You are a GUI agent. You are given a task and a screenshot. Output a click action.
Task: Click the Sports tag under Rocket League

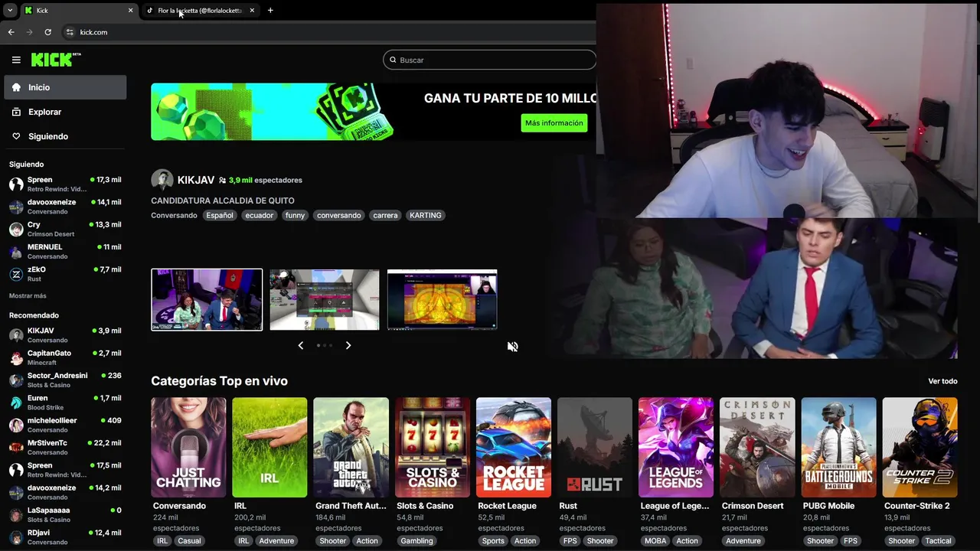click(493, 541)
